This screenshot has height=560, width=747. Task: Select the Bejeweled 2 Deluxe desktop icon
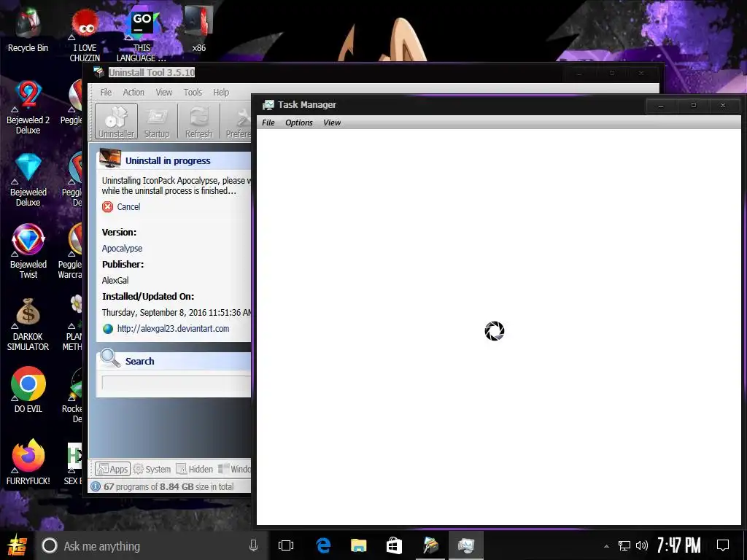[x=28, y=108]
